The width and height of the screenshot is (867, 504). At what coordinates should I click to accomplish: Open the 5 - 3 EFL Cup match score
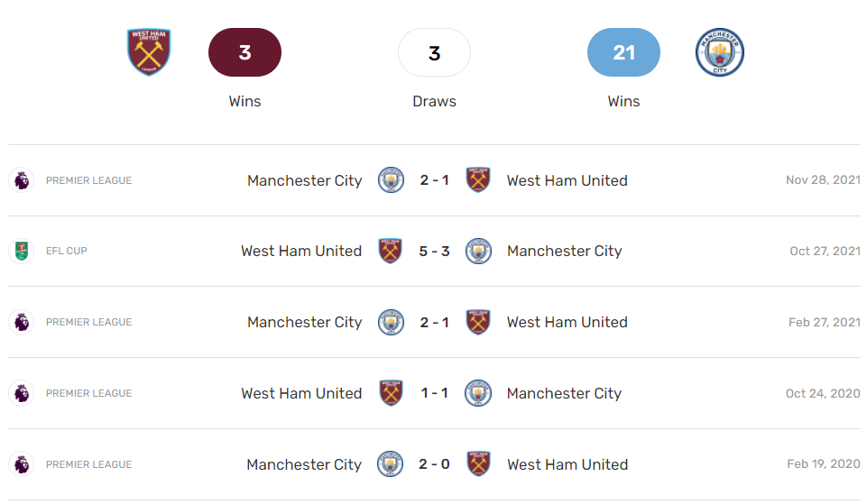click(434, 251)
